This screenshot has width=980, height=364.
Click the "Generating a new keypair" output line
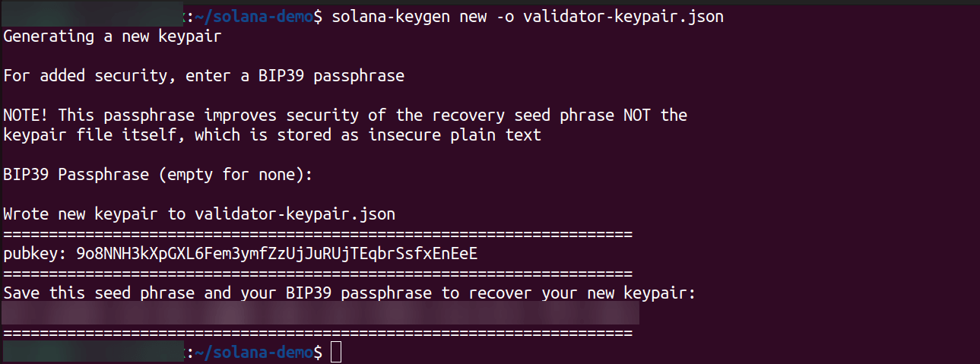coord(113,36)
